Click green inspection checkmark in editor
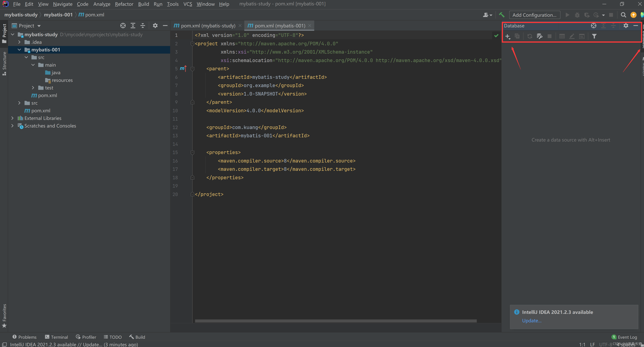This screenshot has height=347, width=644. tap(496, 36)
